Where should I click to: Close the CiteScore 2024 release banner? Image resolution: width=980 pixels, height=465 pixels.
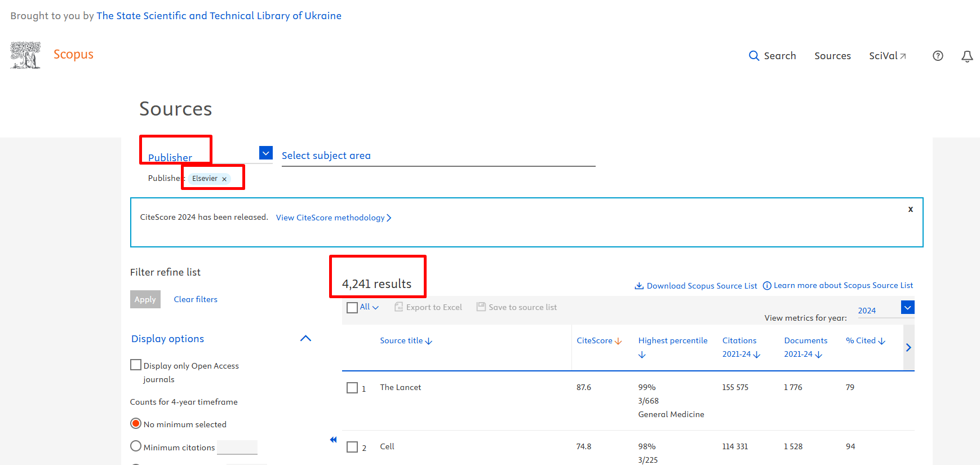910,209
